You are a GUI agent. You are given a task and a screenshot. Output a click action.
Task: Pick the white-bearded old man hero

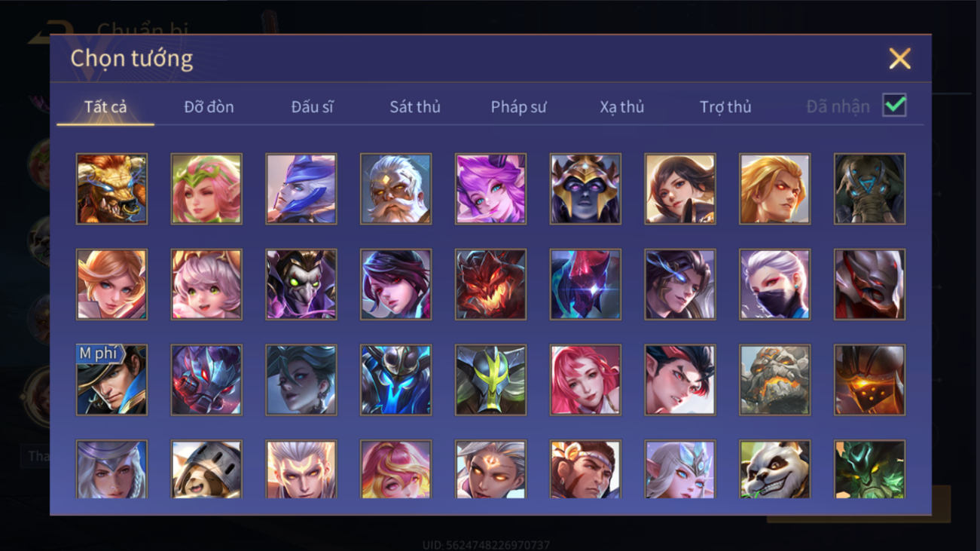tap(395, 188)
